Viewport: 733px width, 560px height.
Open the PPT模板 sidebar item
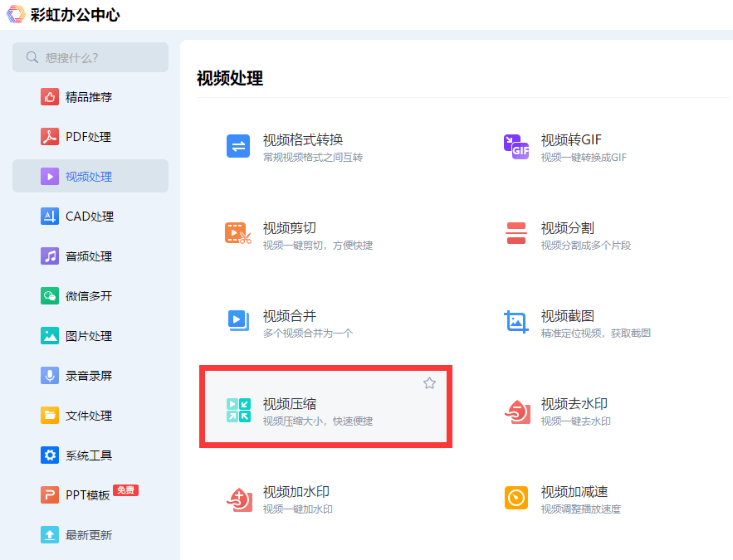(x=90, y=495)
